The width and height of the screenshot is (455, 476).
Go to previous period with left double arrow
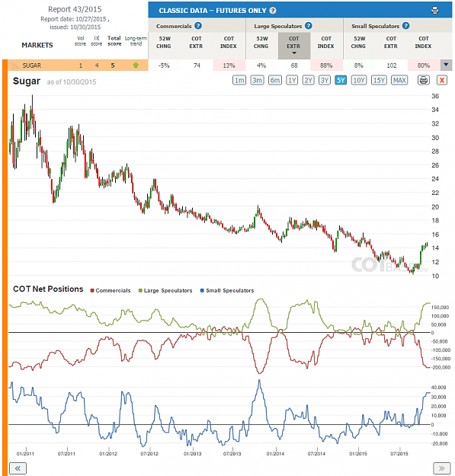(18, 468)
